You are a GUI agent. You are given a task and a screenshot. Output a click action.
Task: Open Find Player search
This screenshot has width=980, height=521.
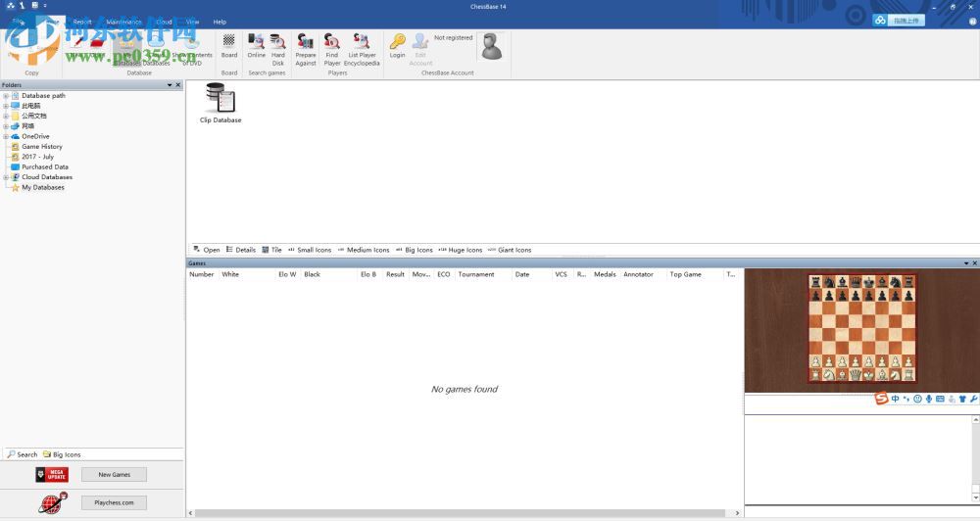click(x=332, y=49)
